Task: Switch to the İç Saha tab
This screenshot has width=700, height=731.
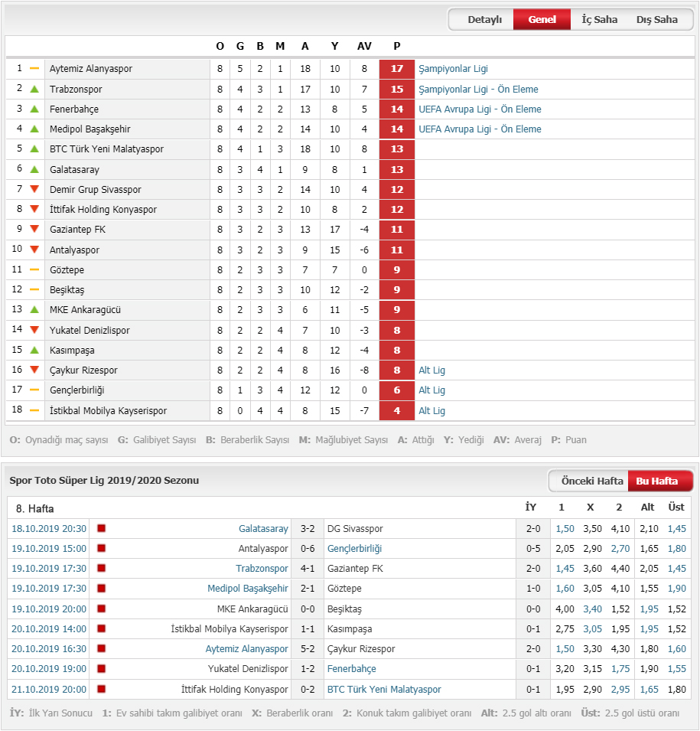Action: 599,20
